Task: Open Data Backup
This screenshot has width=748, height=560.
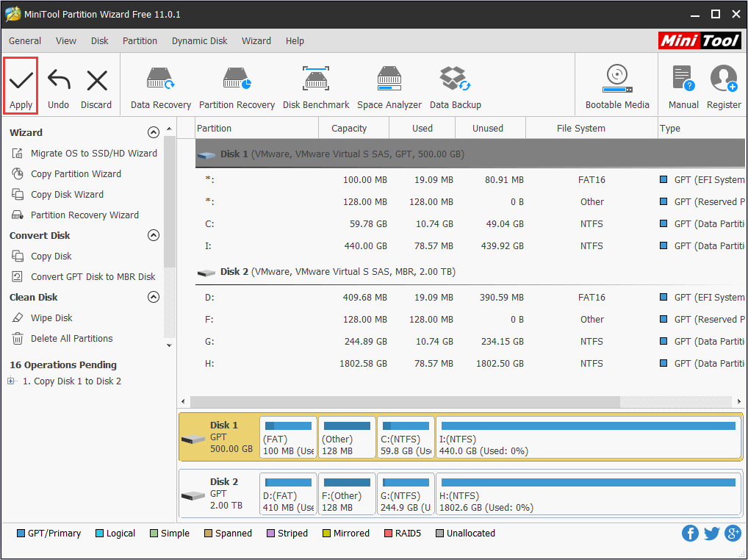Action: pos(455,88)
